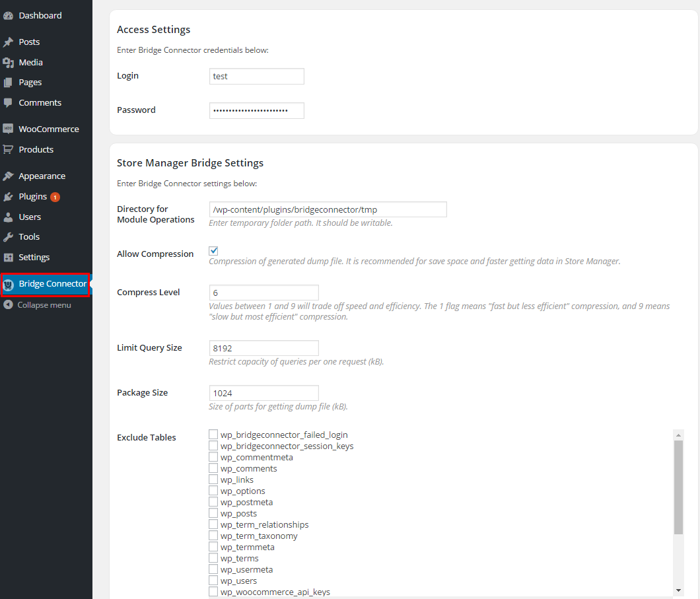
Task: Click the Exclude Tables scrollbar thumb
Action: click(679, 487)
